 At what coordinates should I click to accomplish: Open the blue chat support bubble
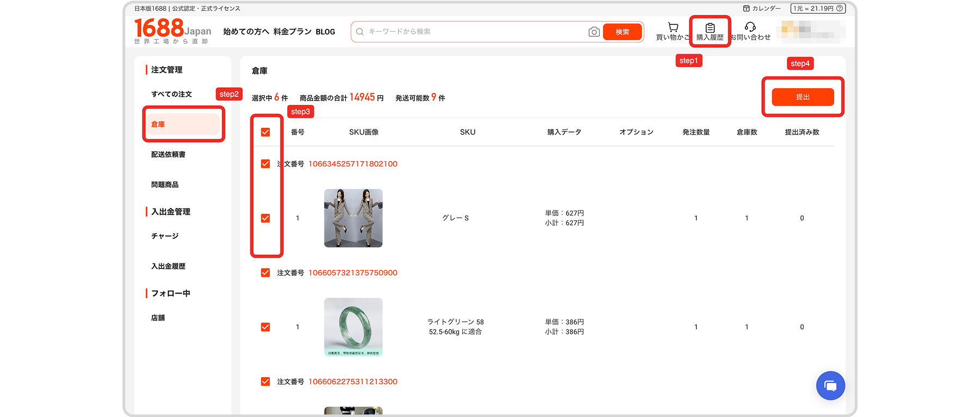click(x=830, y=386)
